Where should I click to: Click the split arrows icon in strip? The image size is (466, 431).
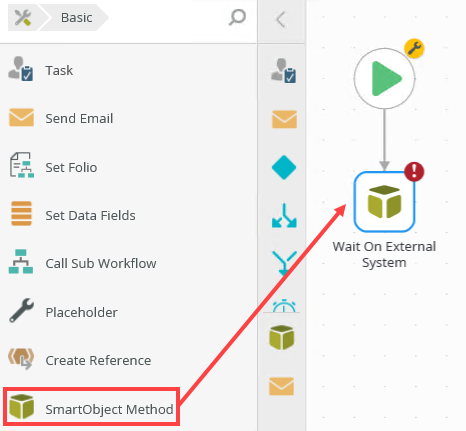tap(284, 216)
